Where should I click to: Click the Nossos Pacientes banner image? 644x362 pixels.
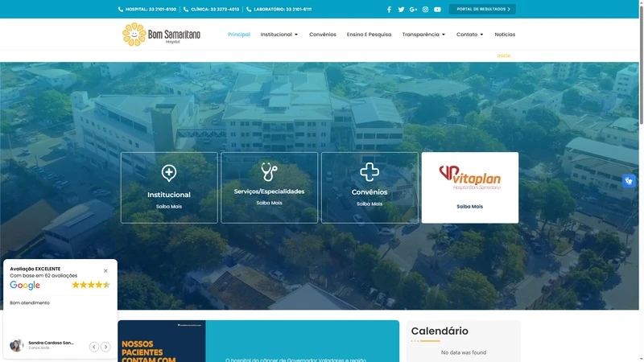click(x=162, y=341)
